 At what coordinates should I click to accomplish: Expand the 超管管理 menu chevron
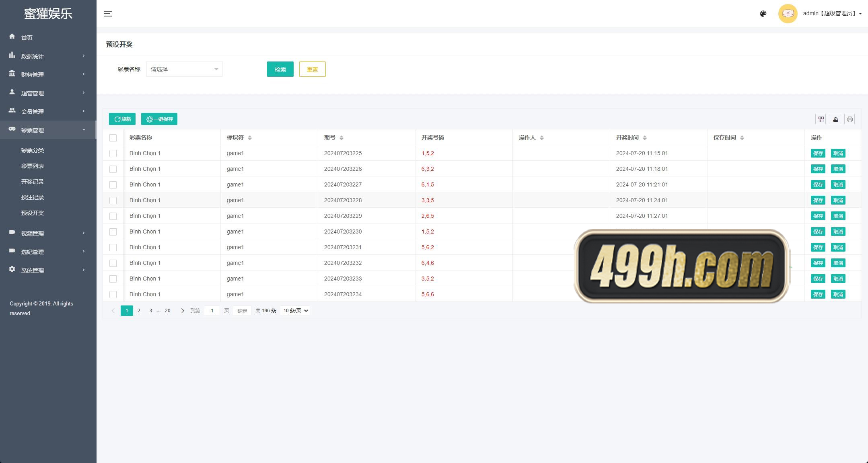[84, 92]
